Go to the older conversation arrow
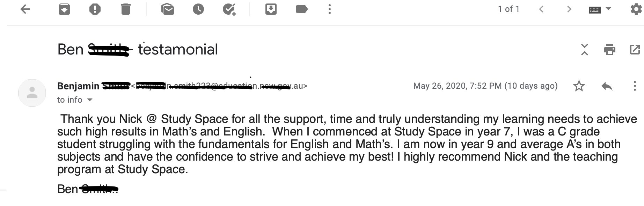 569,9
